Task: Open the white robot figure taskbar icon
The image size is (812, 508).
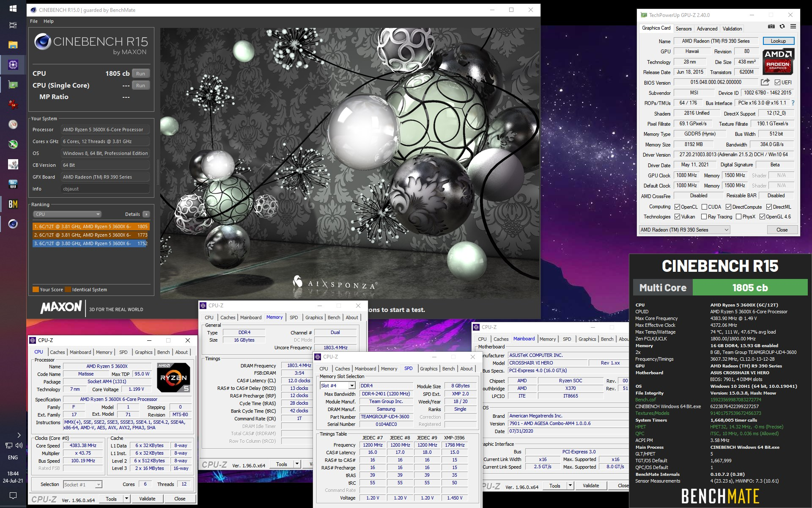Action: (x=13, y=164)
